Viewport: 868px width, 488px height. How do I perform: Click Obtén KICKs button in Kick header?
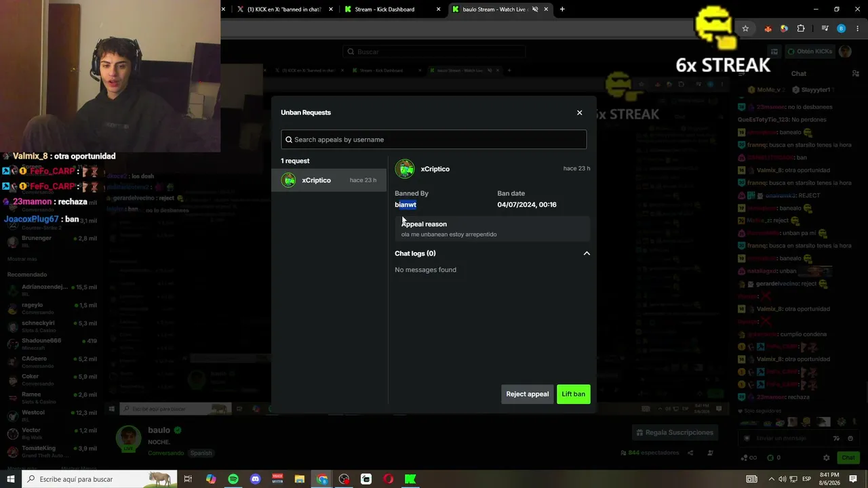point(810,52)
